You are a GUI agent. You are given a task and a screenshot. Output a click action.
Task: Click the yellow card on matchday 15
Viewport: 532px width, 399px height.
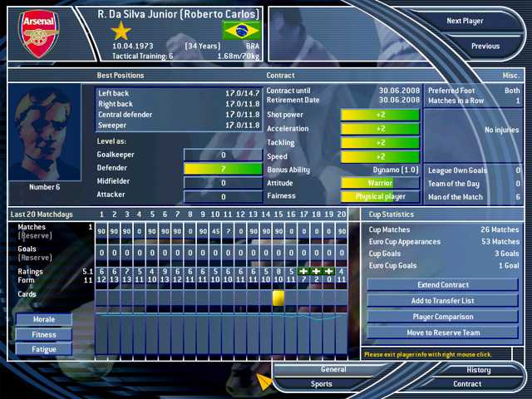click(278, 297)
